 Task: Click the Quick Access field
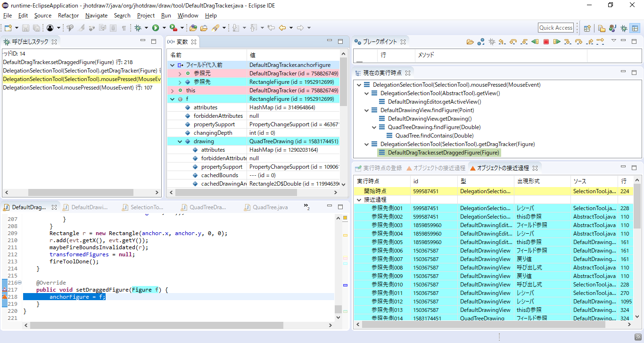point(556,28)
